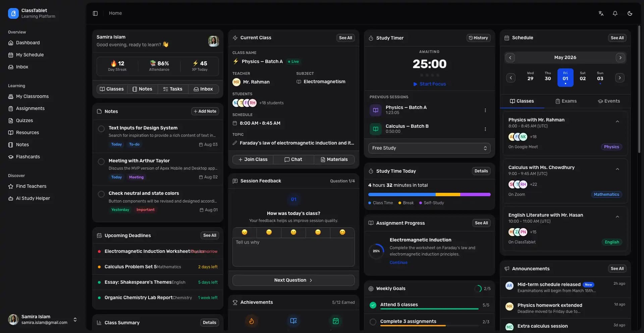Open the Quizzes section
Image resolution: width=644 pixels, height=333 pixels.
(x=24, y=120)
